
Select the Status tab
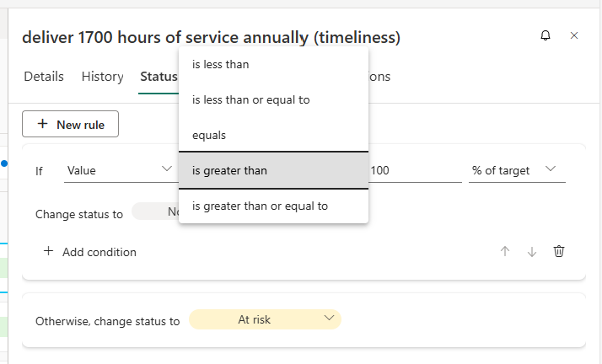click(x=159, y=77)
